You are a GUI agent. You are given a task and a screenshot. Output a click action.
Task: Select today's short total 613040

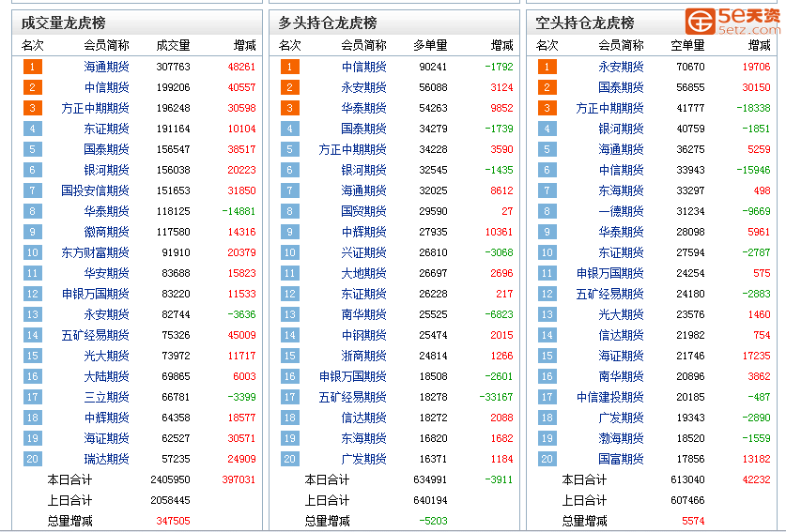pyautogui.click(x=687, y=479)
